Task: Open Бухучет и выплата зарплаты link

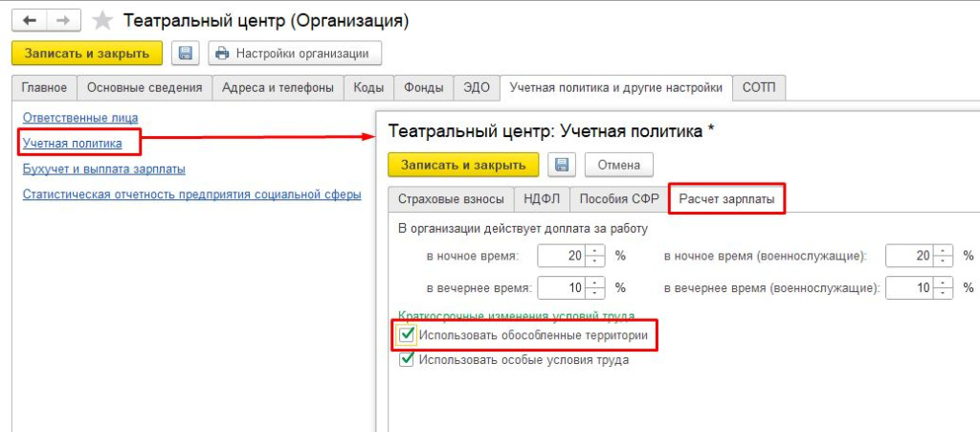Action: tap(103, 169)
